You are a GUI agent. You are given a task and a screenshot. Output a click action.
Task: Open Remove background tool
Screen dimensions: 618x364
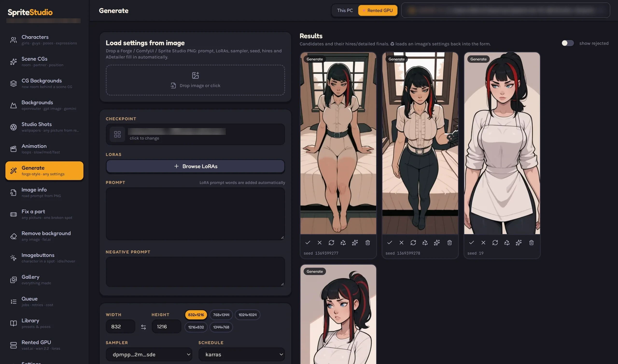(44, 236)
